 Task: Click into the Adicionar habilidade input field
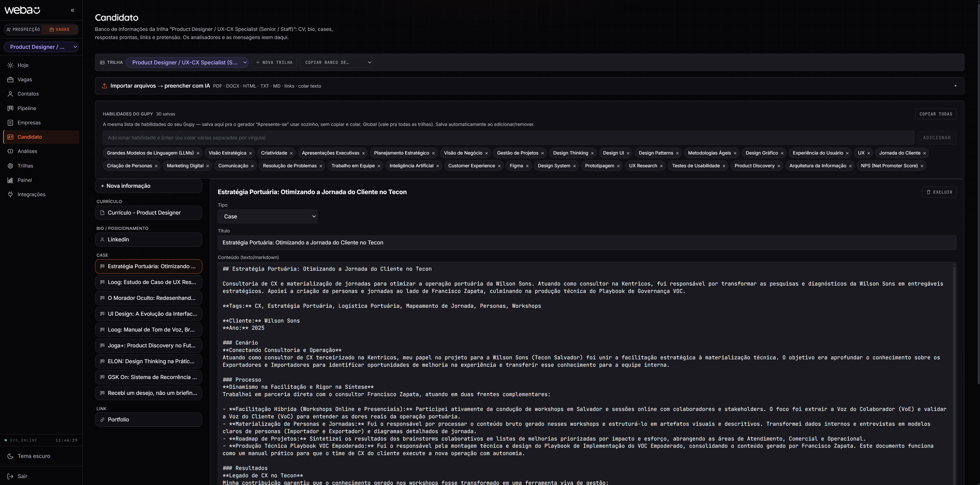tap(508, 138)
